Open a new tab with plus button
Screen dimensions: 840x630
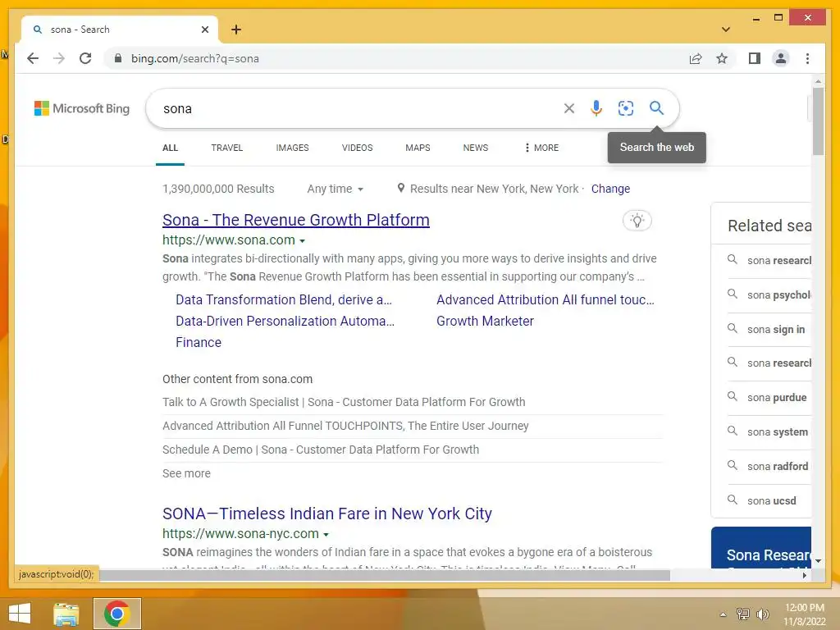tap(236, 30)
